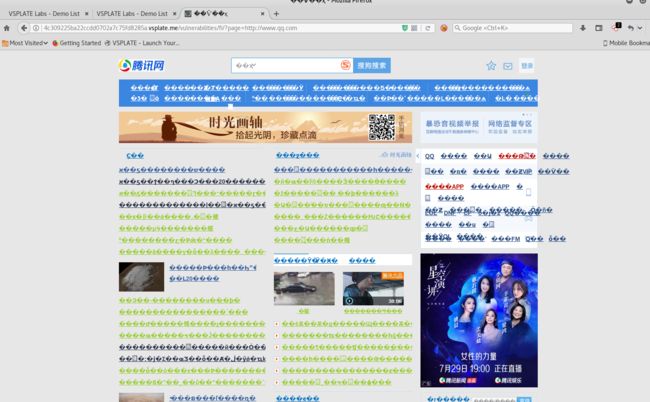
Task: Close the first VSPLATE Labs tab
Action: (x=86, y=14)
